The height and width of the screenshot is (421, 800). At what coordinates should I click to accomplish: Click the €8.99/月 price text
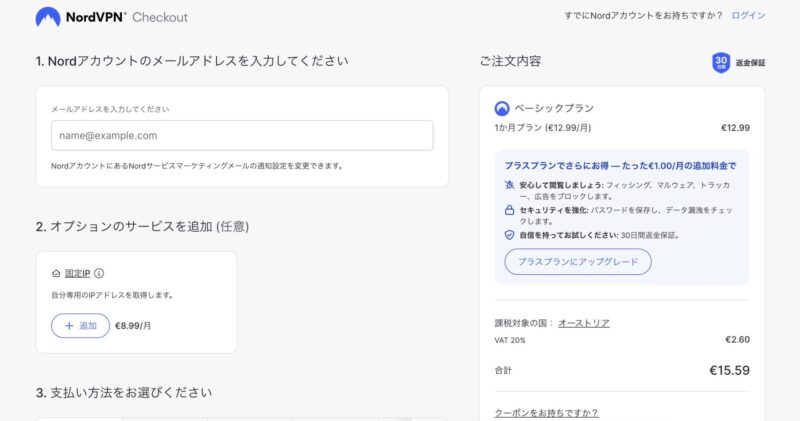[133, 326]
